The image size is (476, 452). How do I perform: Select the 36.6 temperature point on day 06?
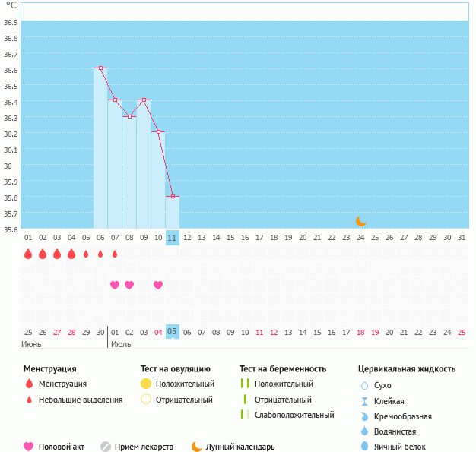tap(100, 68)
